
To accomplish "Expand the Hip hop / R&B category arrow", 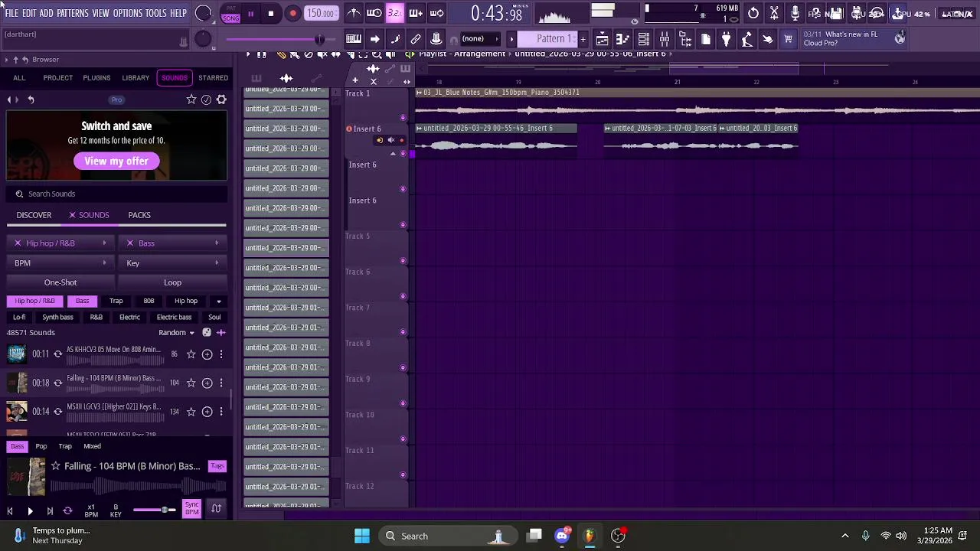I will [x=104, y=243].
